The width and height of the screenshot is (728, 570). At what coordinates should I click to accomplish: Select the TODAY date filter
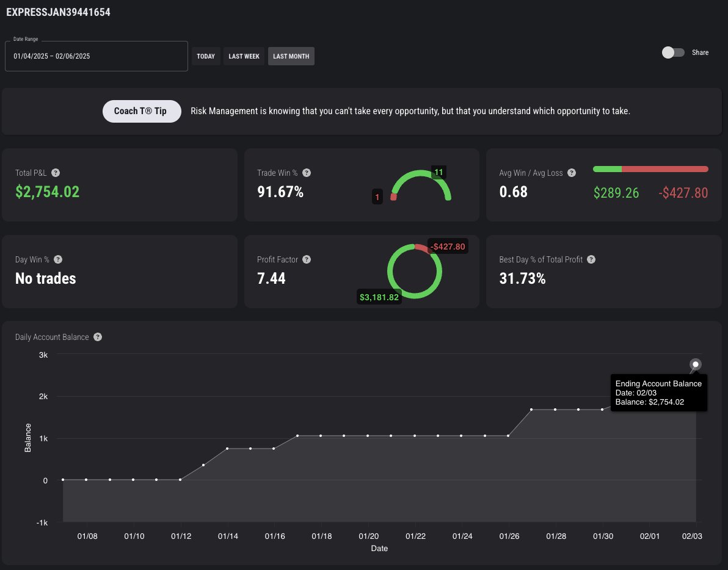pyautogui.click(x=206, y=56)
